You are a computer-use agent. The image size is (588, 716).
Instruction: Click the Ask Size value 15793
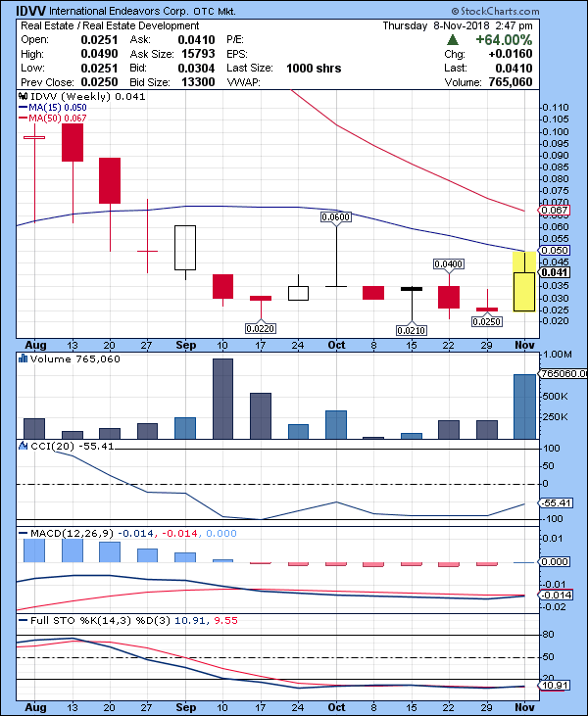point(198,54)
